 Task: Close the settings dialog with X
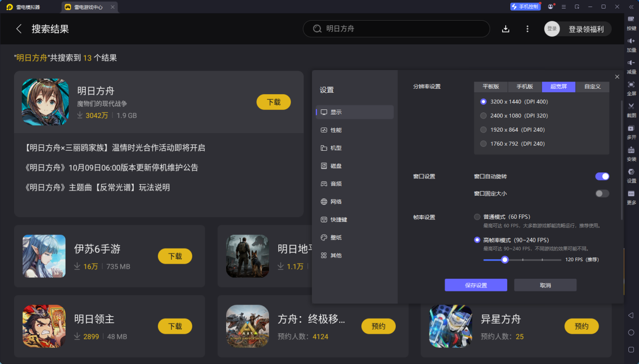(x=617, y=77)
